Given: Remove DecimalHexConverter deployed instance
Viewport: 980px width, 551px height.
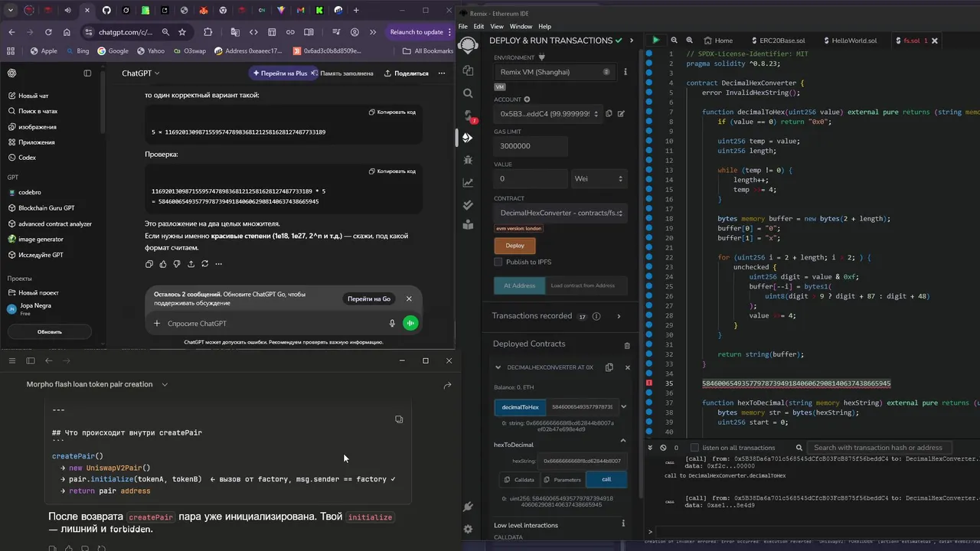Looking at the screenshot, I should tap(628, 367).
